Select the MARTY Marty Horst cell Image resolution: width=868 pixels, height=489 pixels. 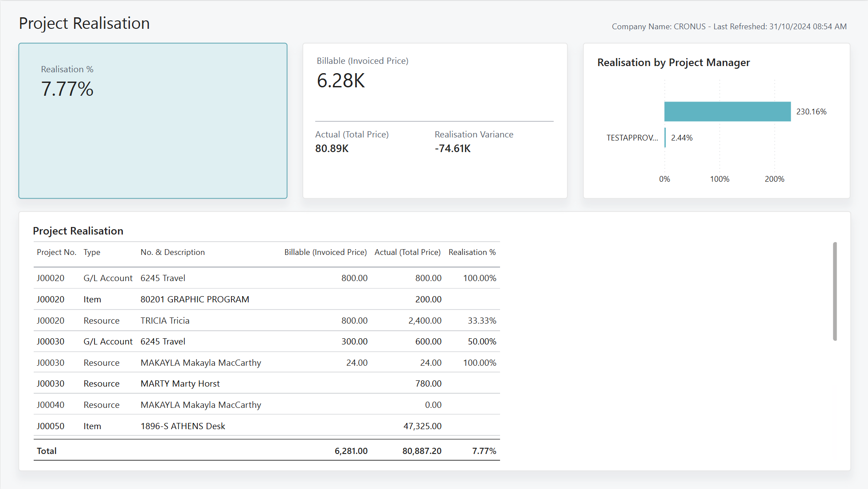pos(180,383)
